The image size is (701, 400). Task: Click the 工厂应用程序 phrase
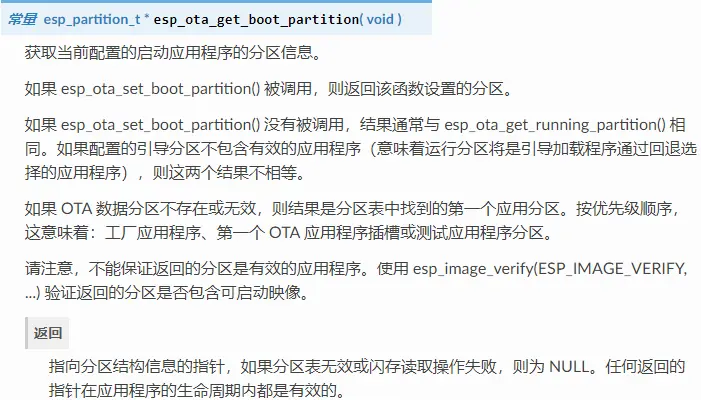click(152, 233)
